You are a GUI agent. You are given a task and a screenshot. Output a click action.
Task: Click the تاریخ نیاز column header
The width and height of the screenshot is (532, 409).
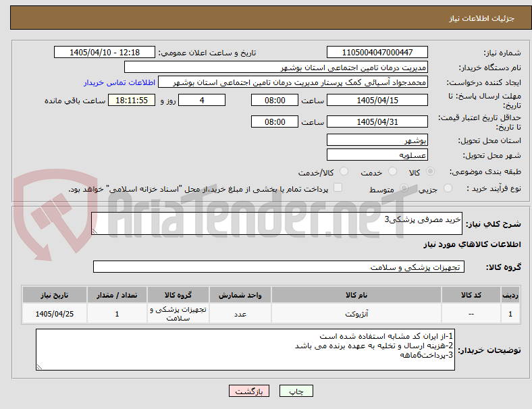click(54, 295)
